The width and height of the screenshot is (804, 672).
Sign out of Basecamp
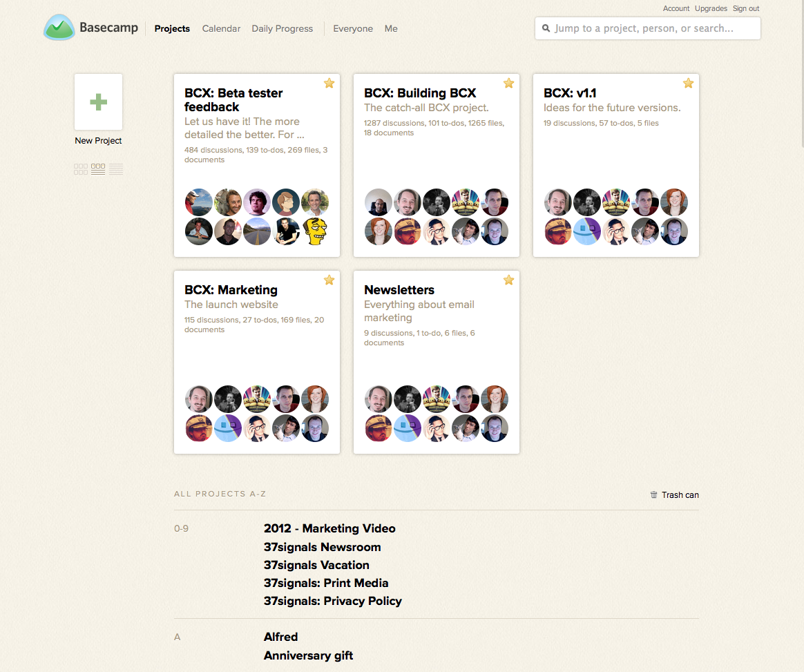click(x=746, y=8)
